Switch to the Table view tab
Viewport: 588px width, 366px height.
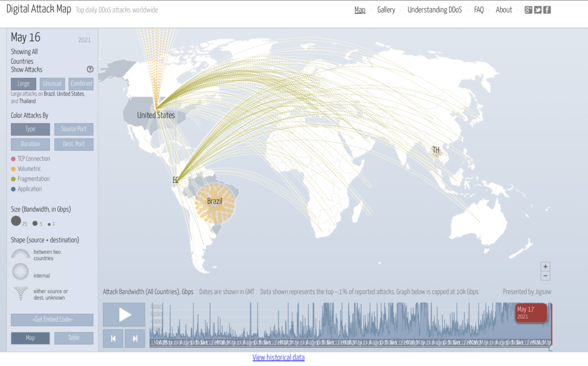[73, 338]
